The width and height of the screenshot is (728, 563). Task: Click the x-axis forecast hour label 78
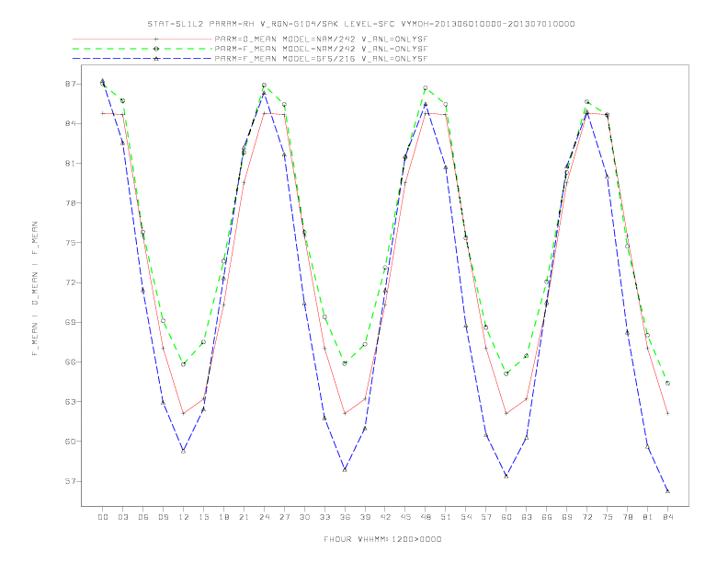[627, 517]
